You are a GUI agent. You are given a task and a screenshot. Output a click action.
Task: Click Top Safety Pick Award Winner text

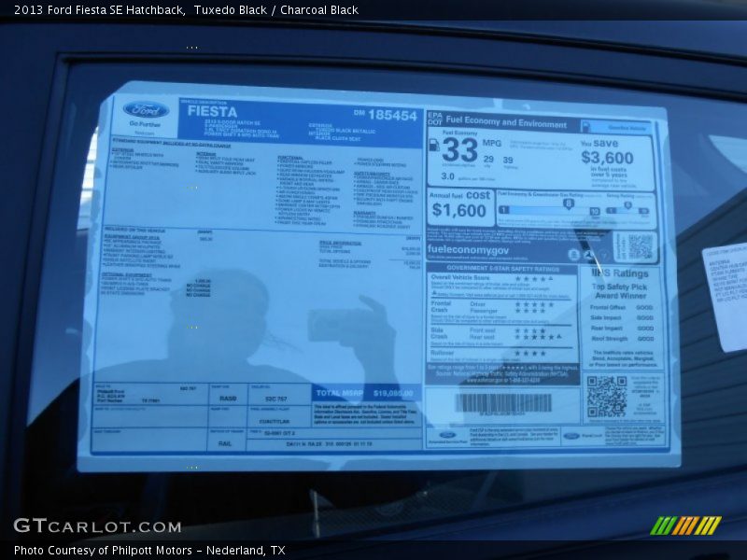[620, 291]
